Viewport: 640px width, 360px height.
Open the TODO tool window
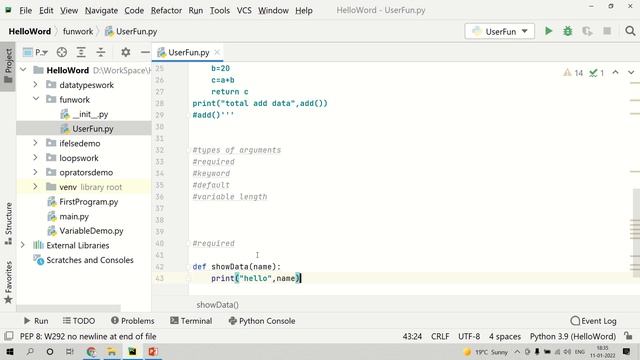(79, 321)
